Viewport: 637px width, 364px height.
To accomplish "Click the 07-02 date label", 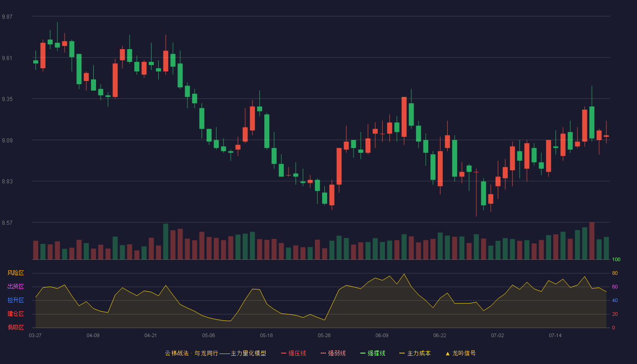I will 497,335.
